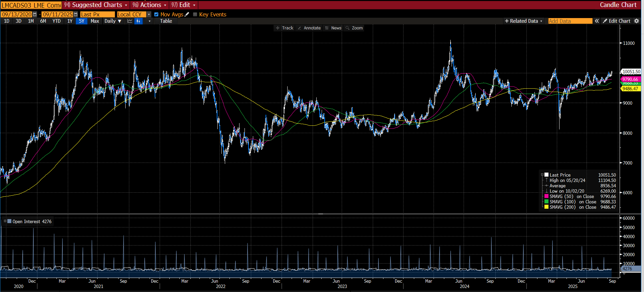The image size is (644, 292).
Task: Open the Daily periodicity dropdown
Action: point(113,21)
